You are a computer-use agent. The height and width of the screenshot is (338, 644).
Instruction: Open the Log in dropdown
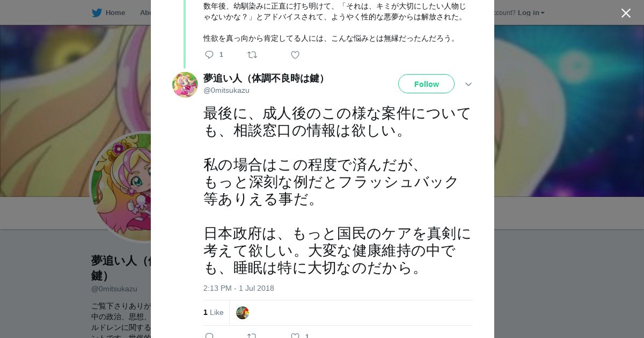point(531,12)
